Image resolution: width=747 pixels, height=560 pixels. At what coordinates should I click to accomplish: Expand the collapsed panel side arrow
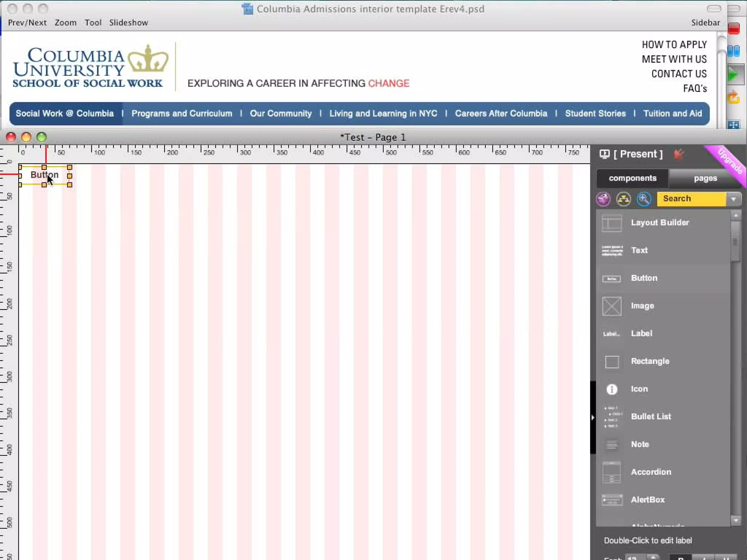593,417
